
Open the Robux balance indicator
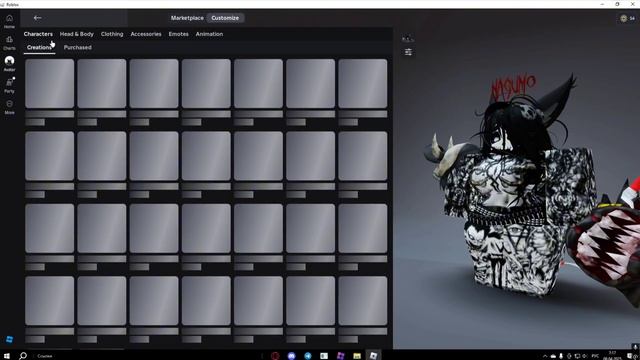(627, 18)
